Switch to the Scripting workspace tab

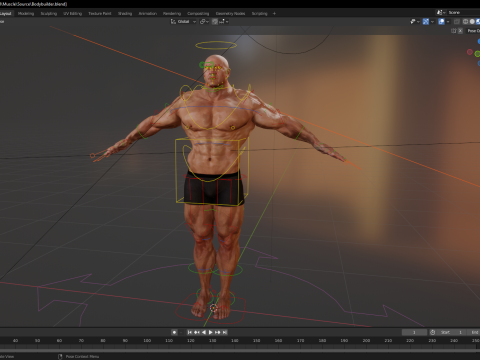260,14
